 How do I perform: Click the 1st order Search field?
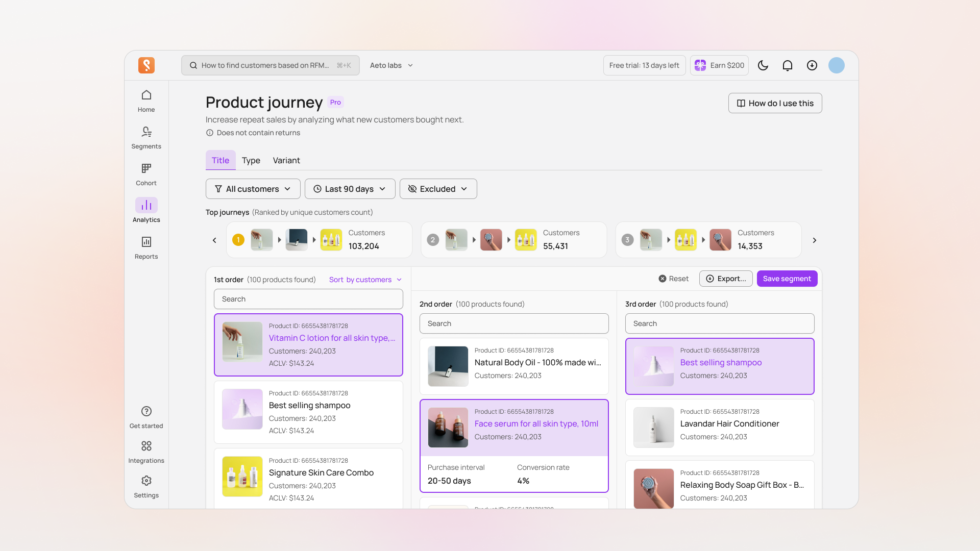click(308, 299)
